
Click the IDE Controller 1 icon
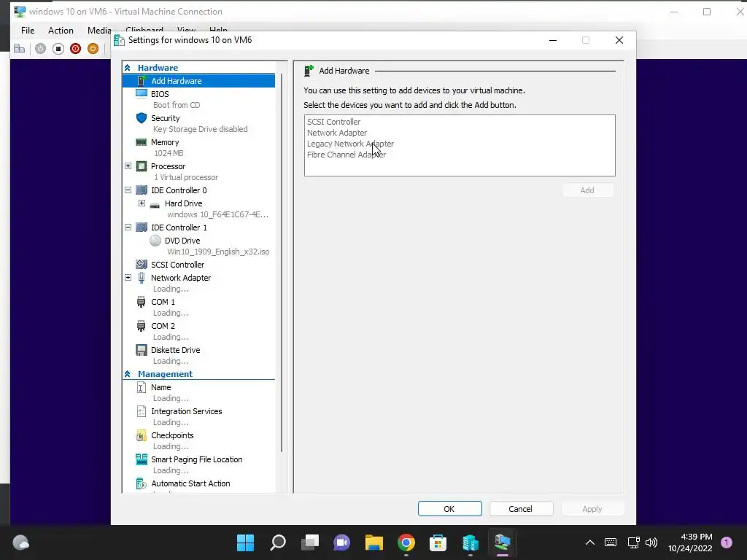click(x=142, y=227)
